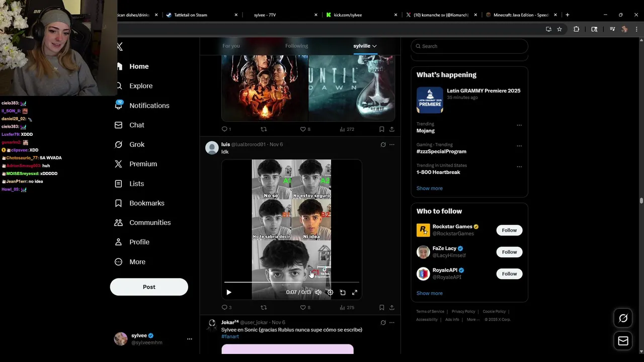This screenshot has width=644, height=362.
Task: Switch to the Following tab
Action: [296, 46]
